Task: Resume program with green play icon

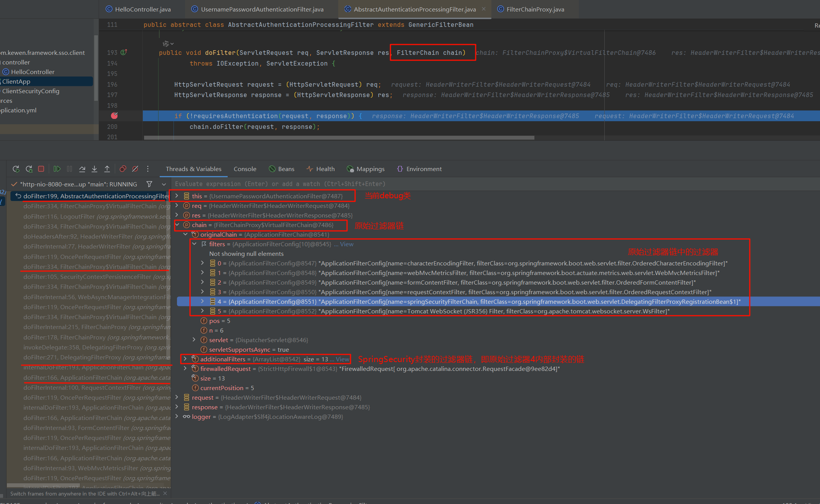Action: tap(57, 169)
